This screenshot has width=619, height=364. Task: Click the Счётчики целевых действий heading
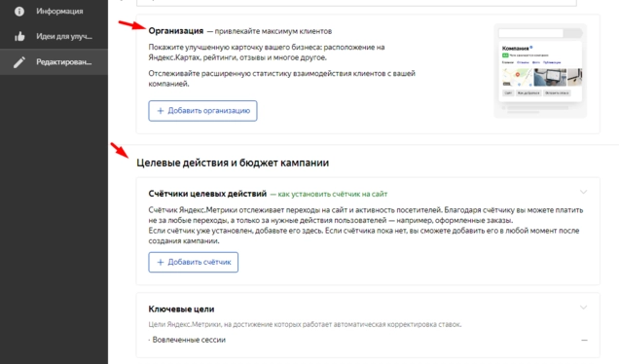(x=207, y=194)
